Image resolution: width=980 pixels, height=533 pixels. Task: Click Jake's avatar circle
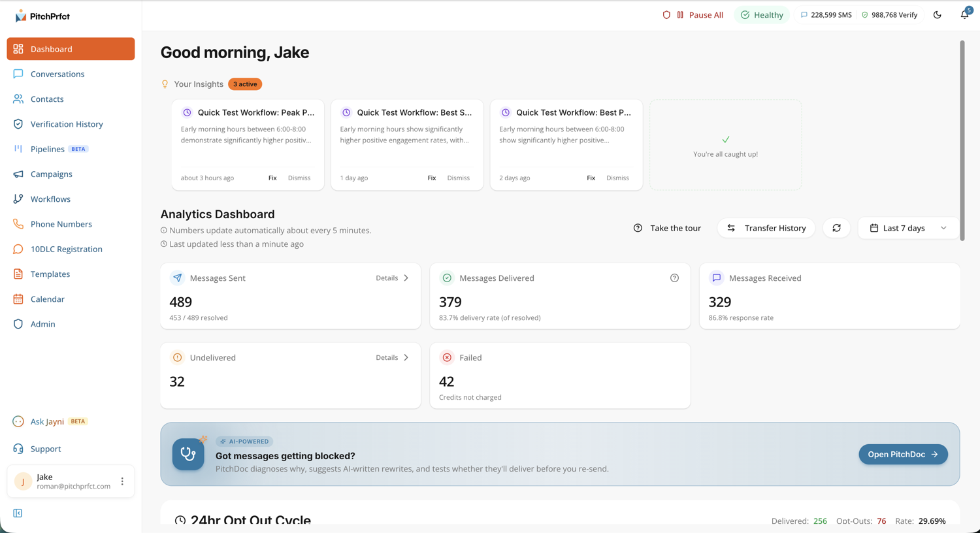click(x=23, y=481)
